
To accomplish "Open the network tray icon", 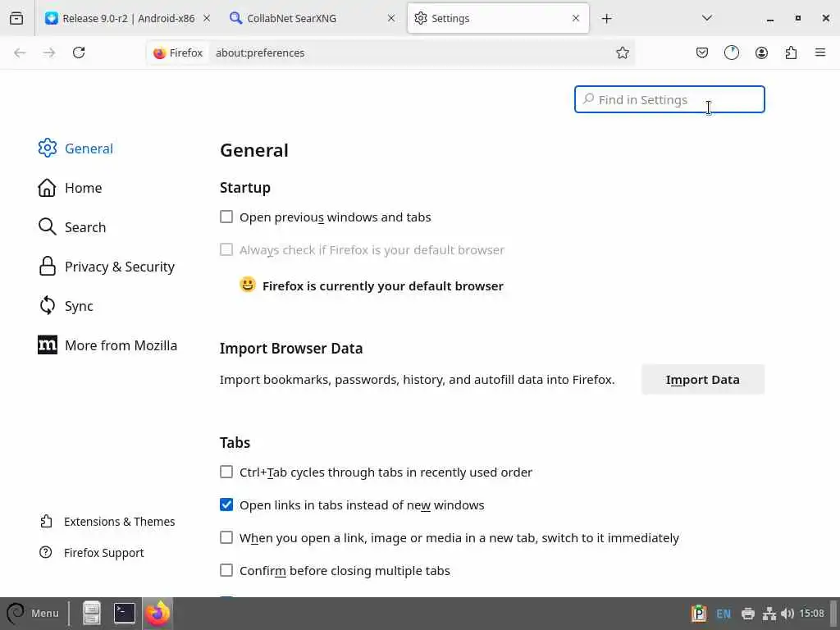I will tap(769, 614).
